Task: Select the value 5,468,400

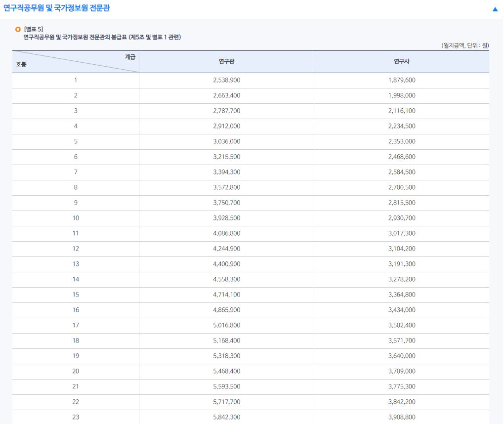Action: click(227, 371)
